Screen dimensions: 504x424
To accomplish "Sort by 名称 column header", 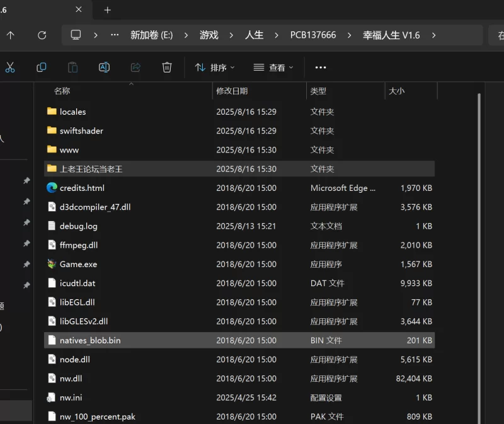I will click(62, 91).
